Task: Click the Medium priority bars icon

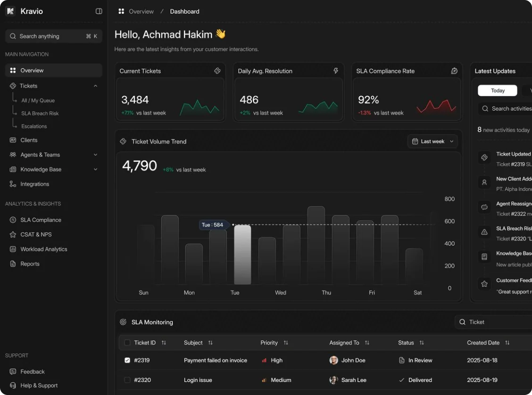Action: tap(264, 380)
